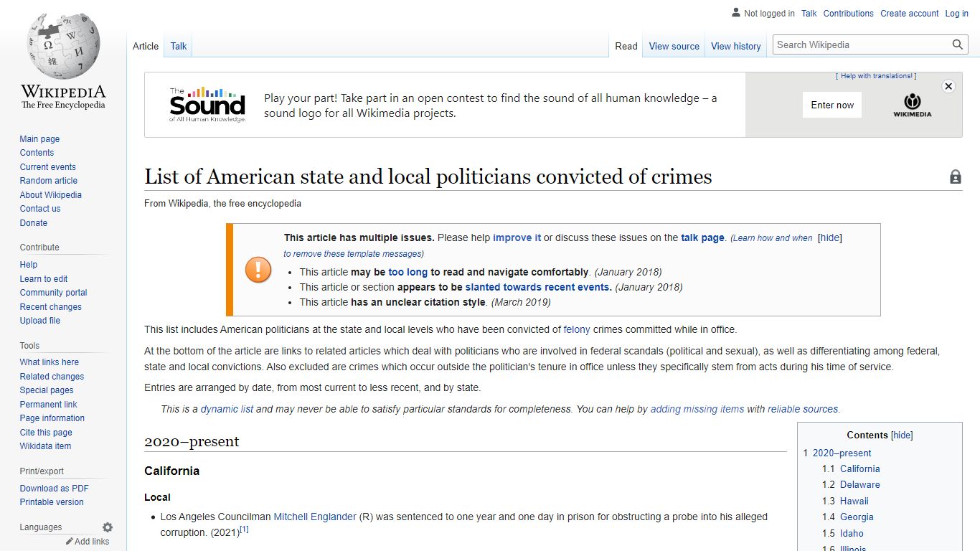Click Log in link

click(x=957, y=13)
